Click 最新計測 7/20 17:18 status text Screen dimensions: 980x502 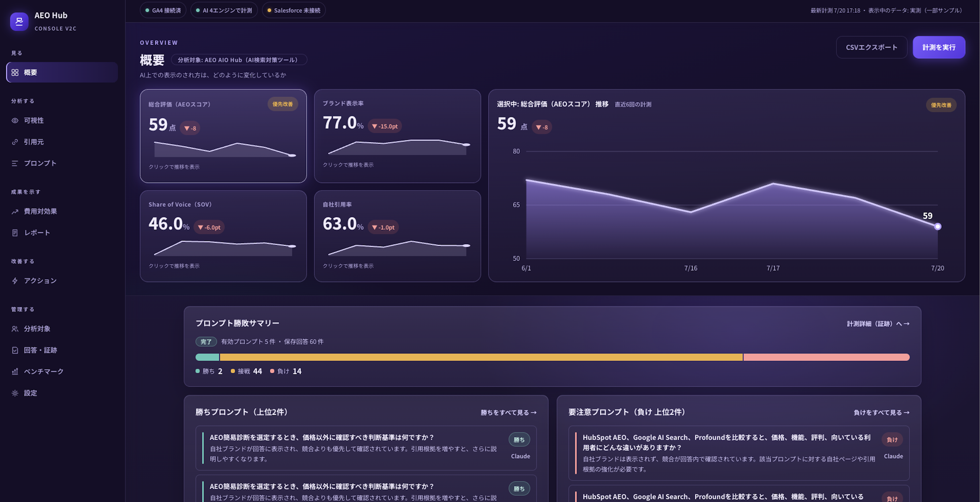pyautogui.click(x=835, y=10)
